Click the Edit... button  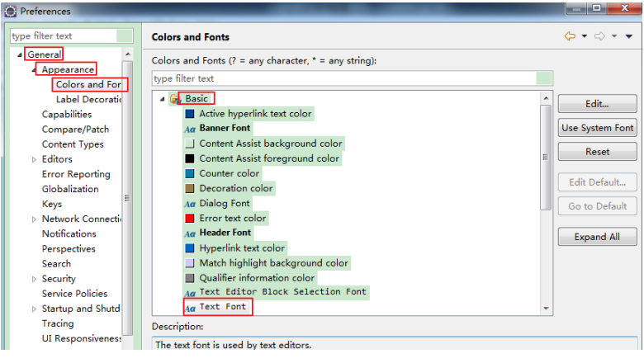coord(597,104)
